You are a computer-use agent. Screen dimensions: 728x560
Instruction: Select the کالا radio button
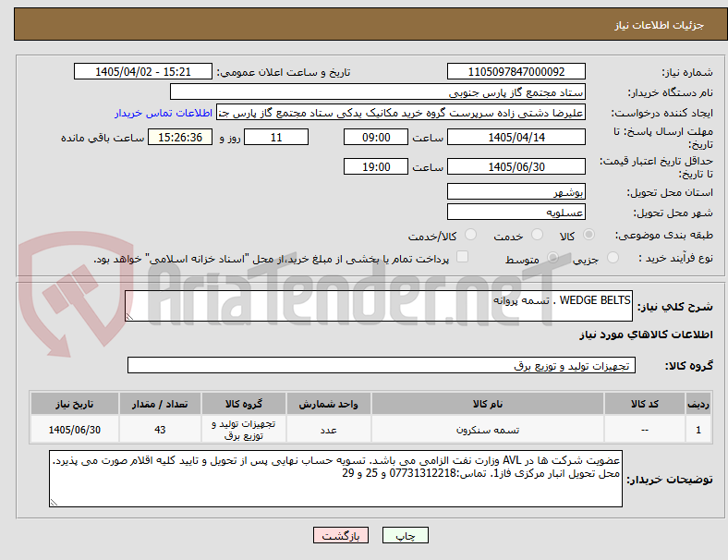pyautogui.click(x=588, y=235)
